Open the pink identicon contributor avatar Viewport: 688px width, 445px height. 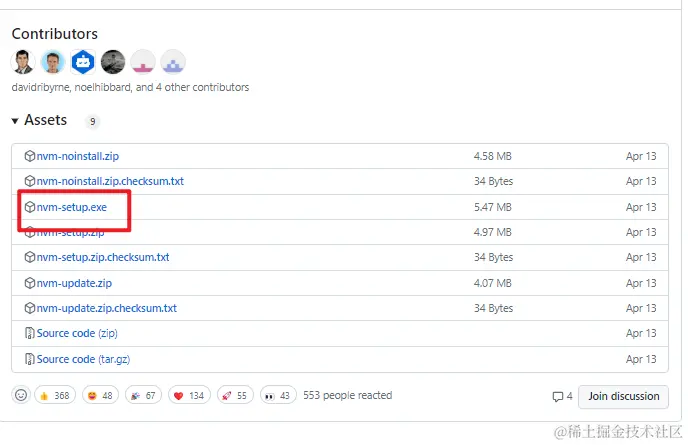tap(143, 62)
